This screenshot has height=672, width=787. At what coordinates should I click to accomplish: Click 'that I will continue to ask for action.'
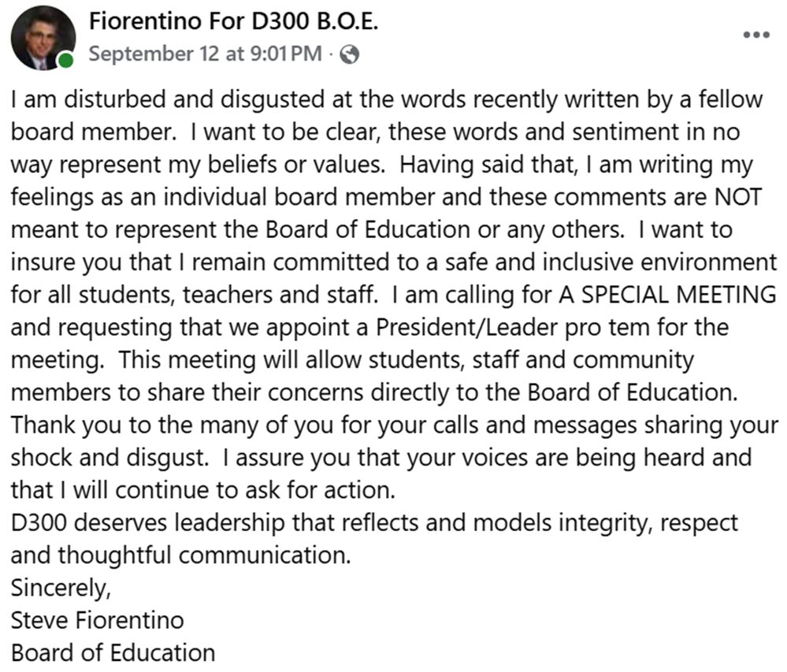[203, 490]
